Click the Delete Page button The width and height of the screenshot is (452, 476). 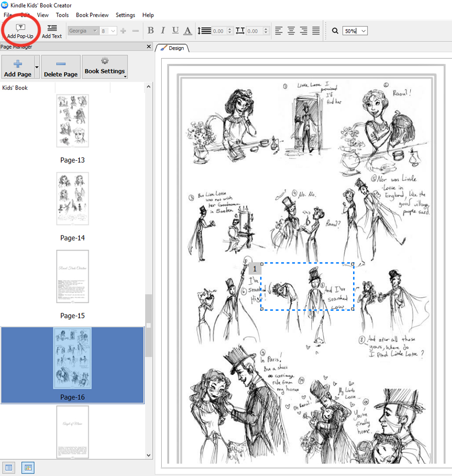coord(61,67)
